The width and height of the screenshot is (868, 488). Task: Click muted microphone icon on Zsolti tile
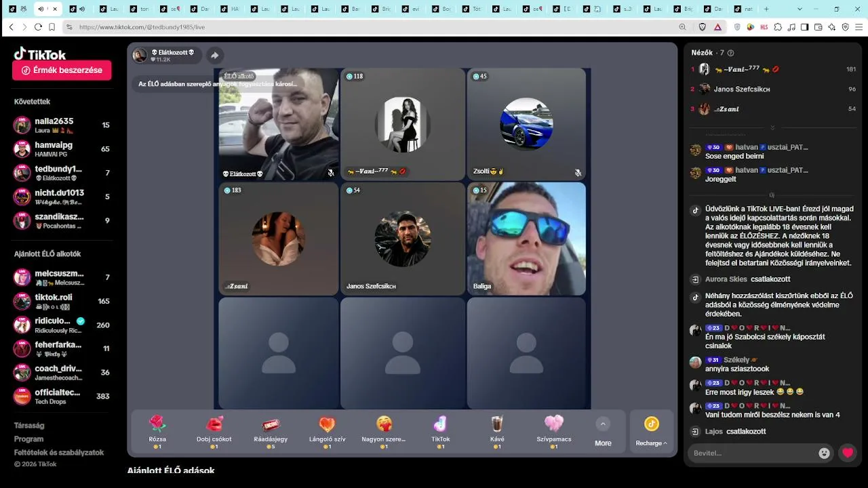(578, 173)
